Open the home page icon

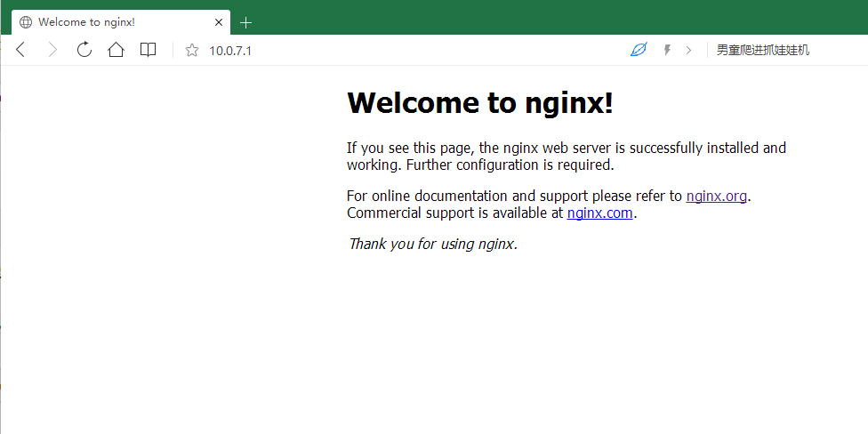117,50
